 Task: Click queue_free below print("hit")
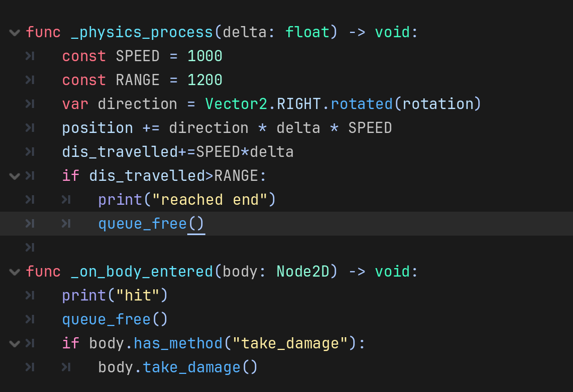coord(106,320)
